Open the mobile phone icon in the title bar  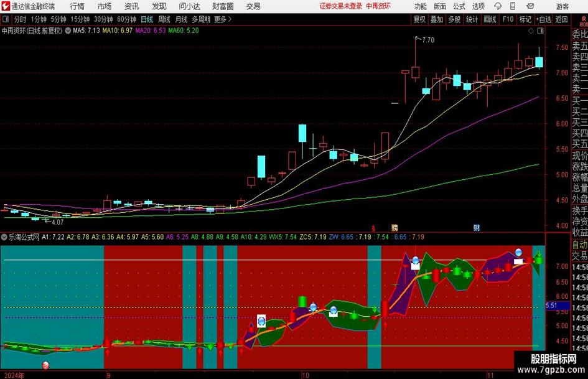[513, 6]
